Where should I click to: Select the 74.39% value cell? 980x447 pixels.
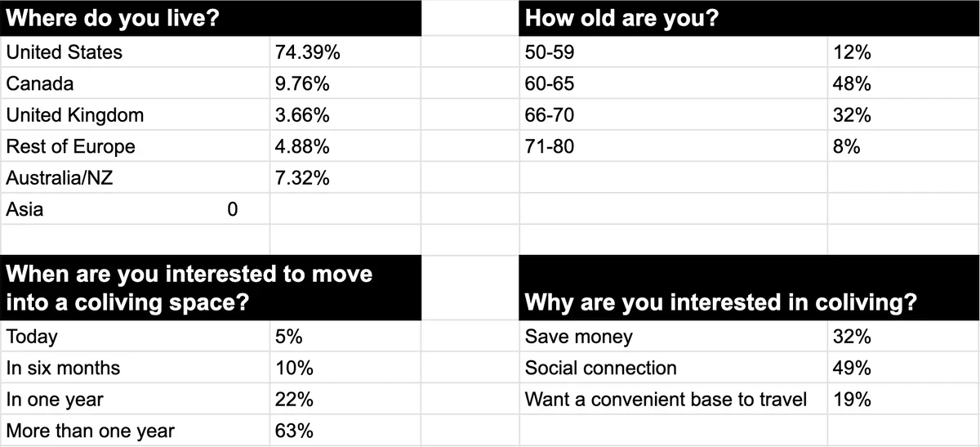coord(345,52)
